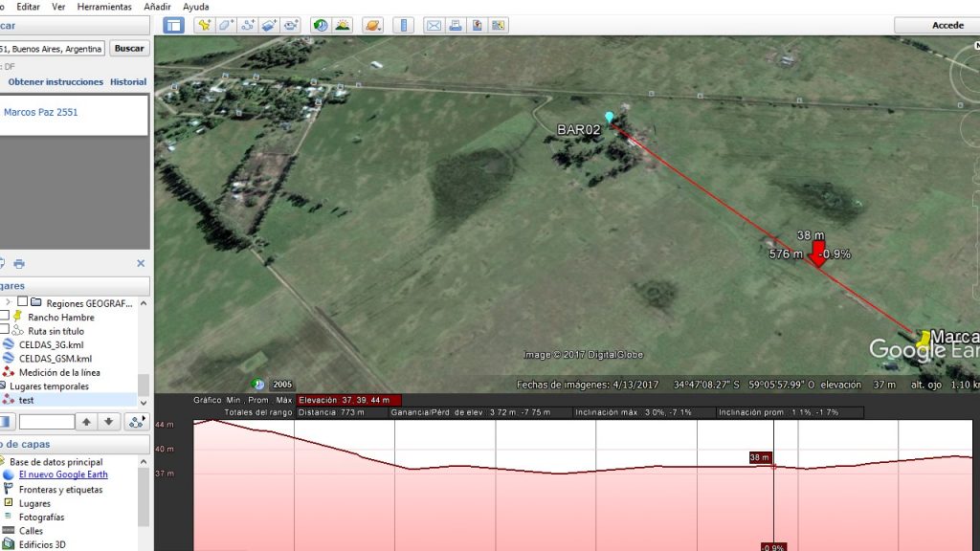Save image of the current view
This screenshot has width=980, height=551.
coord(477,25)
